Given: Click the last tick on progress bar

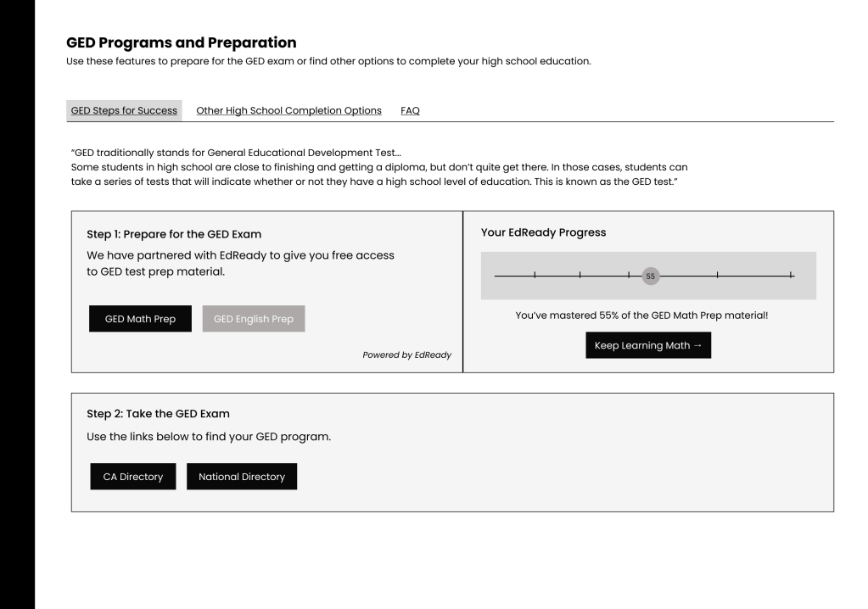Looking at the screenshot, I should 790,276.
